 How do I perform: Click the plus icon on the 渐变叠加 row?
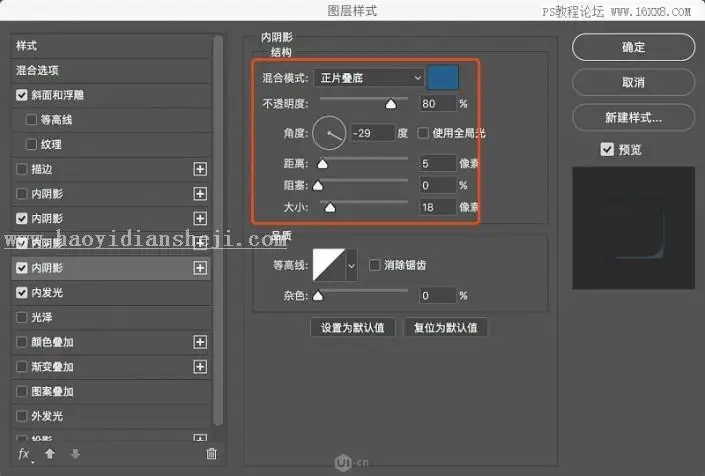(200, 367)
